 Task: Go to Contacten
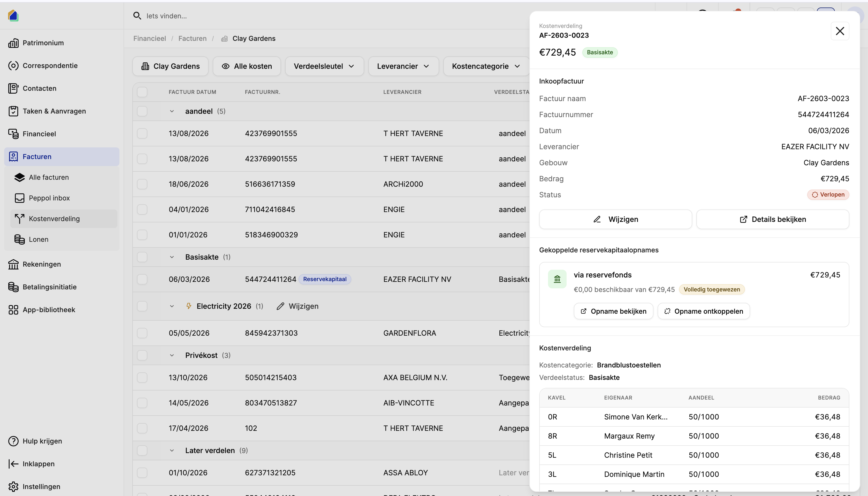point(62,88)
